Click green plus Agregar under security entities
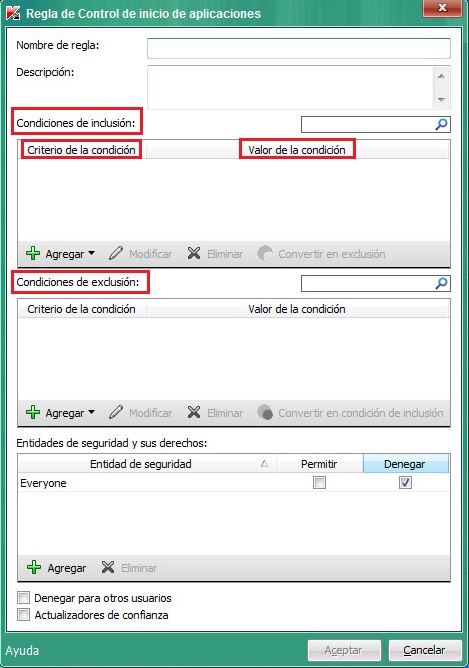 click(34, 567)
